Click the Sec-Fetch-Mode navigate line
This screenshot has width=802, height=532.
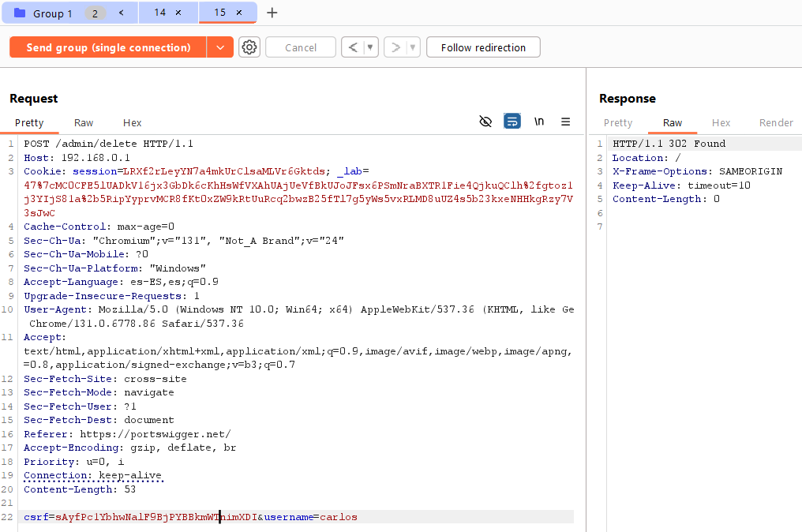click(x=99, y=392)
